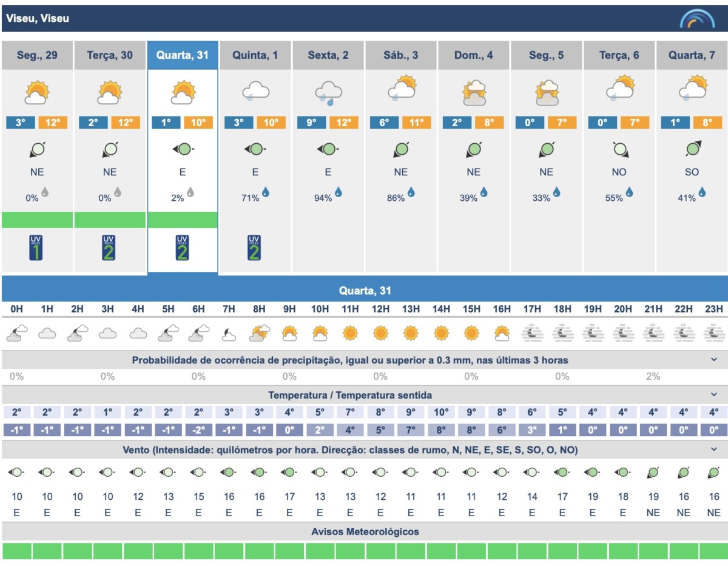Click the UV index 1 icon for Seg., 29
728x566 pixels.
coord(36,248)
